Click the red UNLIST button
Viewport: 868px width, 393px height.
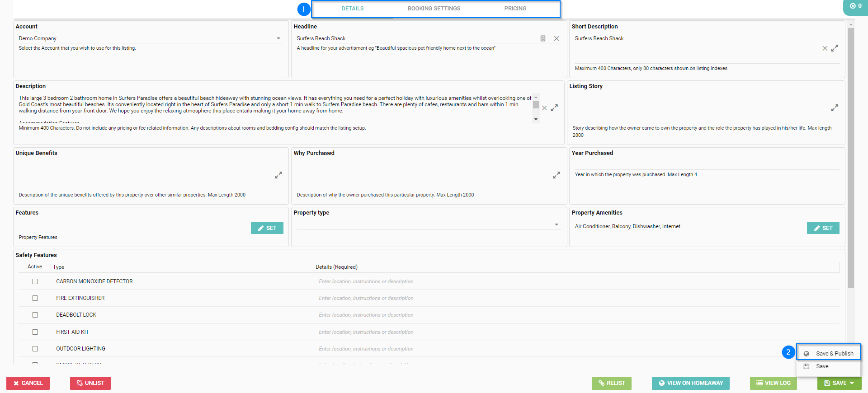click(x=90, y=383)
